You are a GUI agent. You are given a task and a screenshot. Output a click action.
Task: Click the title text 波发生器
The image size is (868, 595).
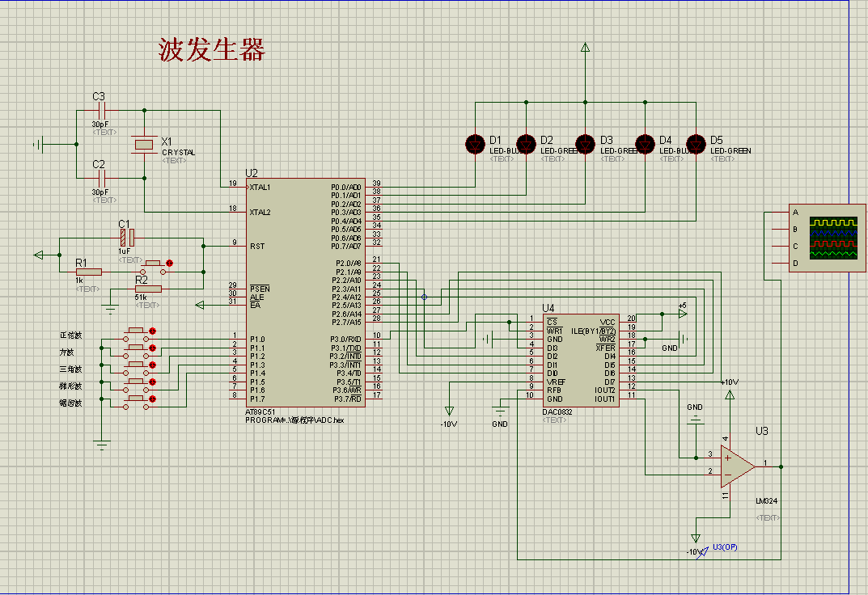click(x=212, y=50)
